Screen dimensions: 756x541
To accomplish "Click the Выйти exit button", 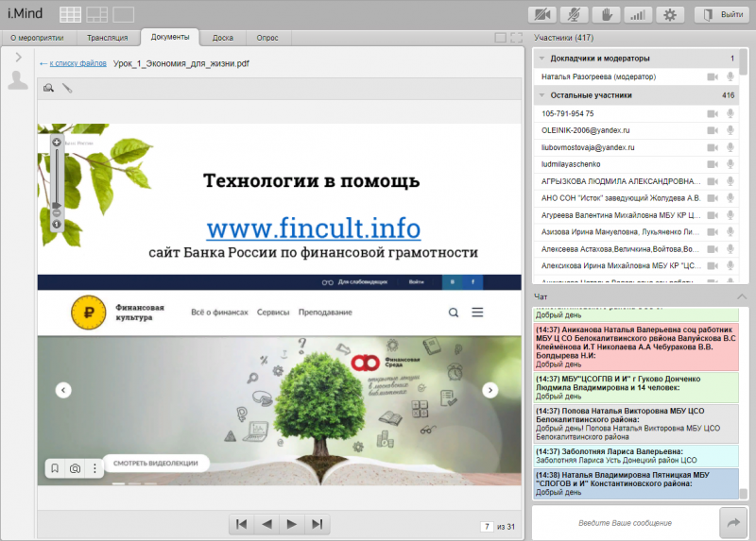I will click(722, 14).
